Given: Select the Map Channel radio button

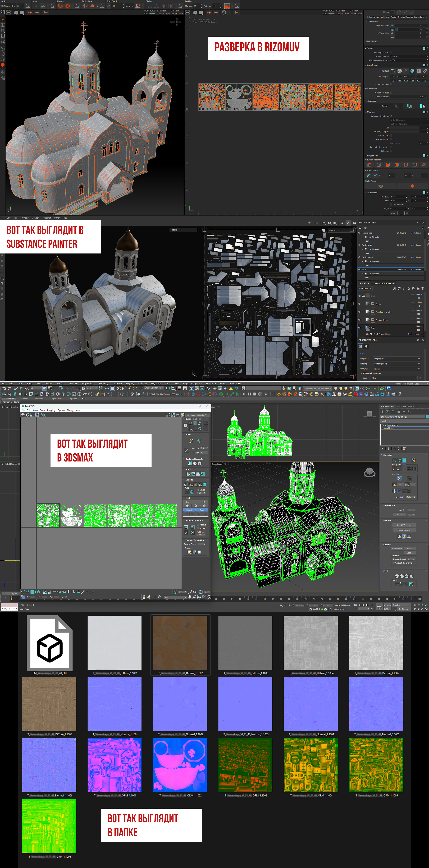Looking at the screenshot, I should [x=393, y=559].
